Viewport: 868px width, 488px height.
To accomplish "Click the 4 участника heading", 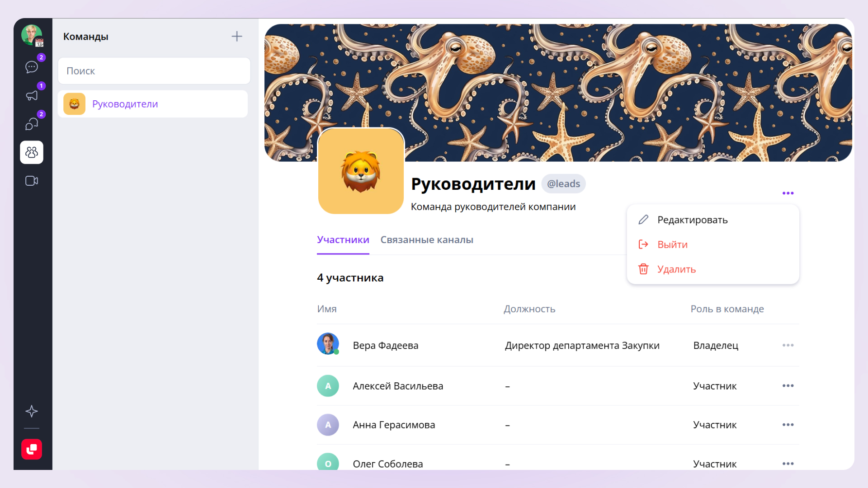I will pyautogui.click(x=350, y=278).
